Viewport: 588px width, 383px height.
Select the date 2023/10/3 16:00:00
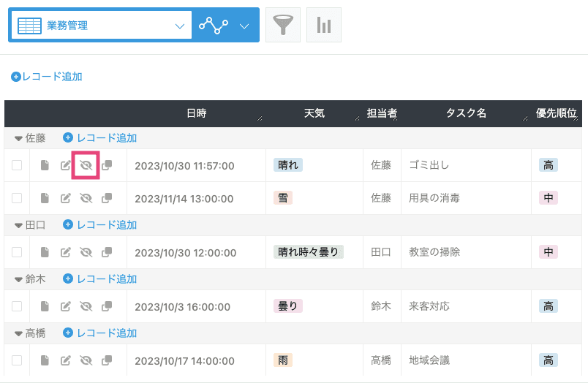click(x=183, y=307)
